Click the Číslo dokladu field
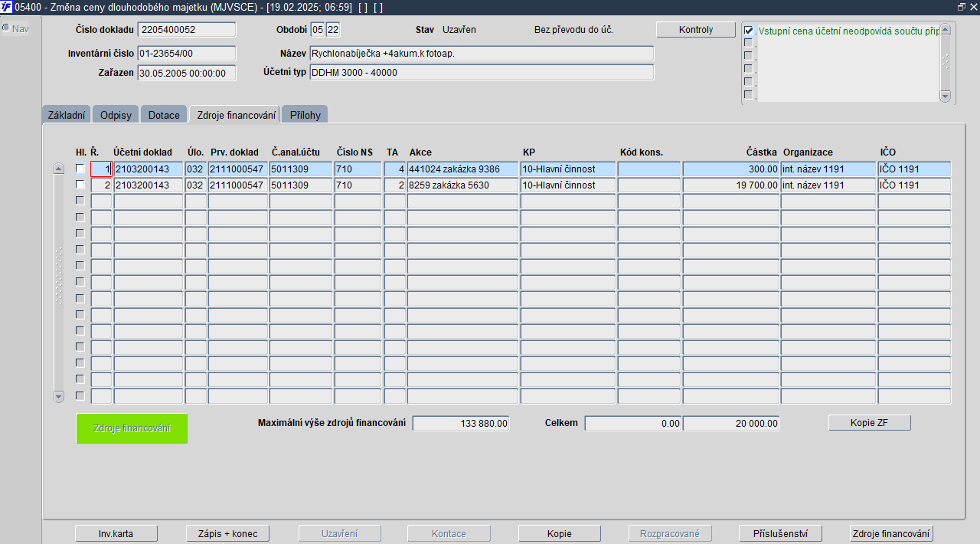Image resolution: width=980 pixels, height=544 pixels. tap(187, 30)
